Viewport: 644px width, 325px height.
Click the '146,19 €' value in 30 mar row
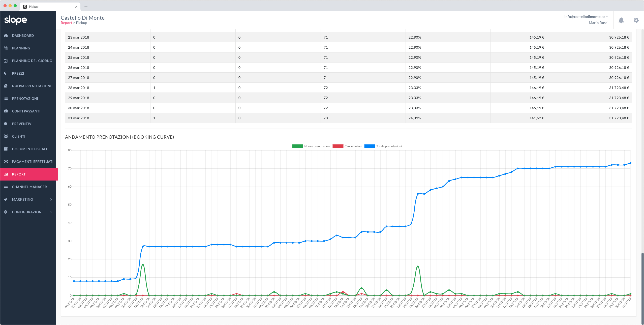coord(537,108)
